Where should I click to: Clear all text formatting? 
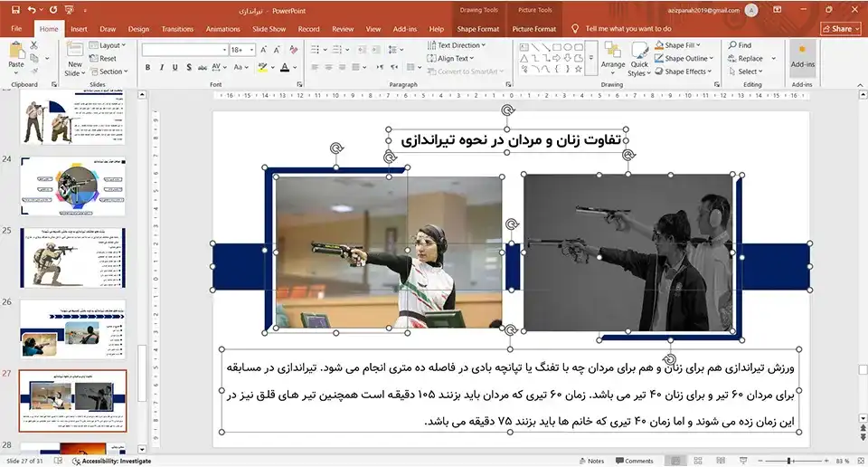click(x=293, y=50)
